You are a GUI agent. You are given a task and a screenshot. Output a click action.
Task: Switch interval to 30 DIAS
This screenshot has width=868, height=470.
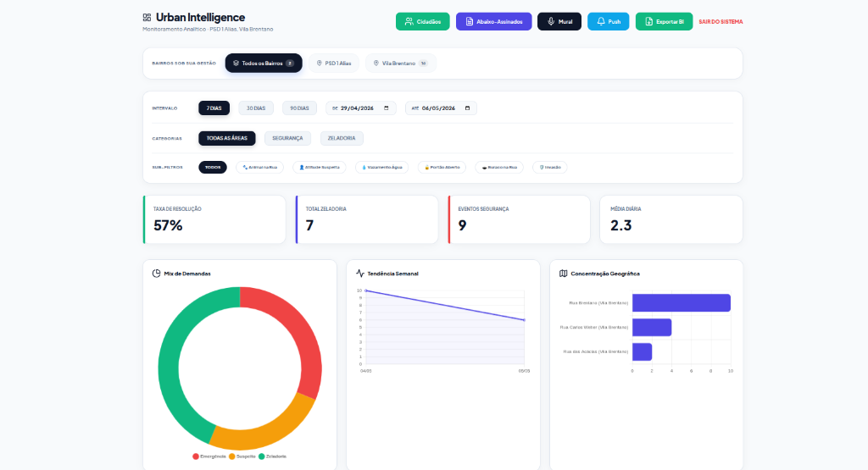point(256,108)
